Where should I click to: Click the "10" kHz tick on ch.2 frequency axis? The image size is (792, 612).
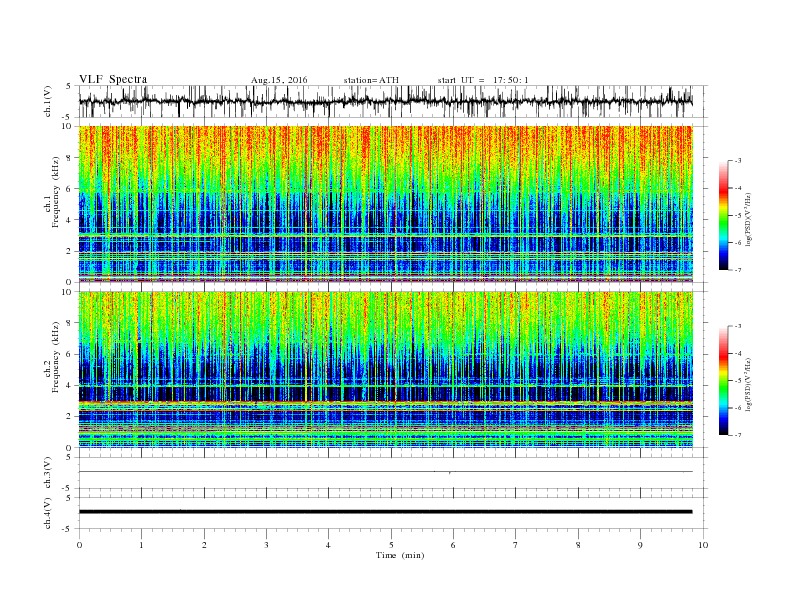tap(68, 292)
